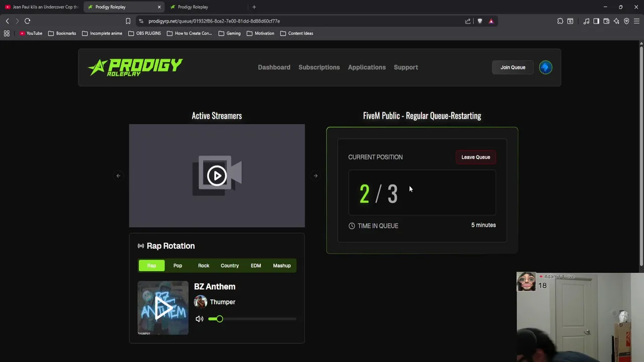Open the user profile avatar icon
This screenshot has height=362, width=644.
[545, 67]
